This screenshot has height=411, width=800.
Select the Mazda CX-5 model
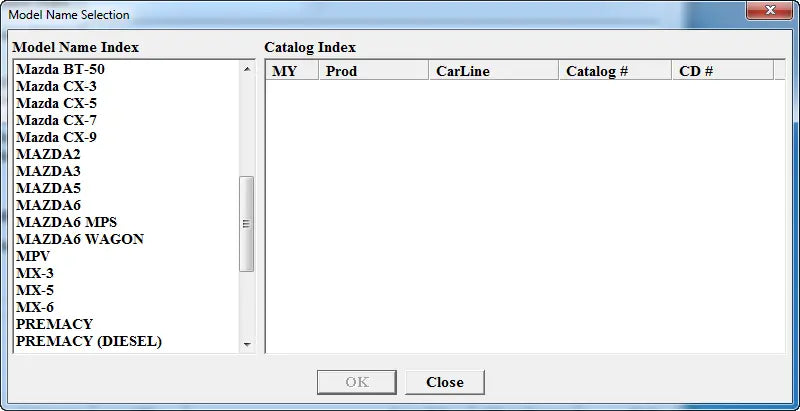tap(56, 104)
